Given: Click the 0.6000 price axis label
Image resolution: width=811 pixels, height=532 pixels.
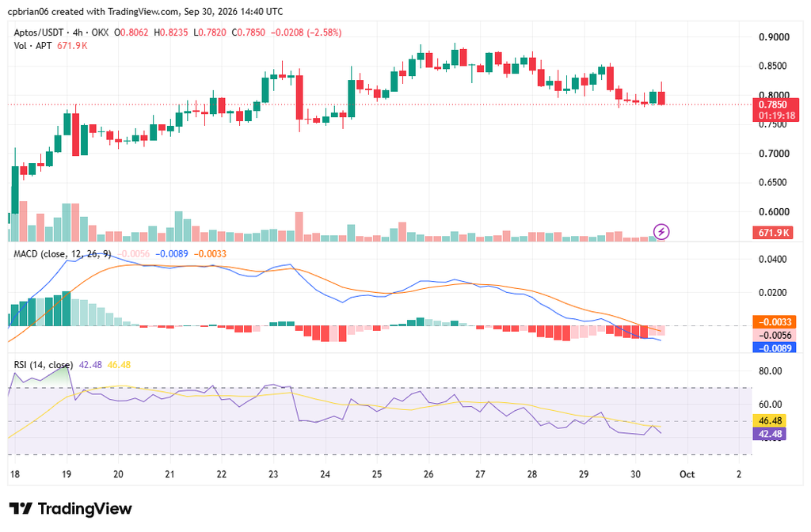Looking at the screenshot, I should (x=774, y=211).
